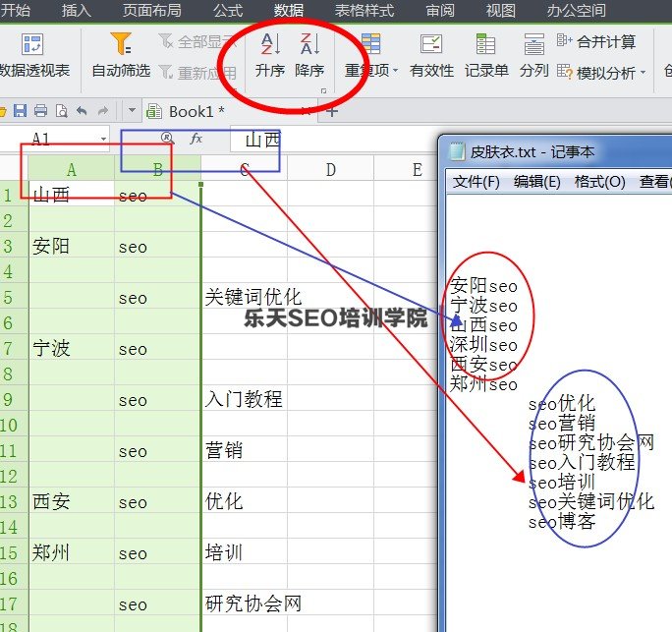This screenshot has height=632, width=672.
Task: Click the fx insert function icon
Action: click(196, 138)
